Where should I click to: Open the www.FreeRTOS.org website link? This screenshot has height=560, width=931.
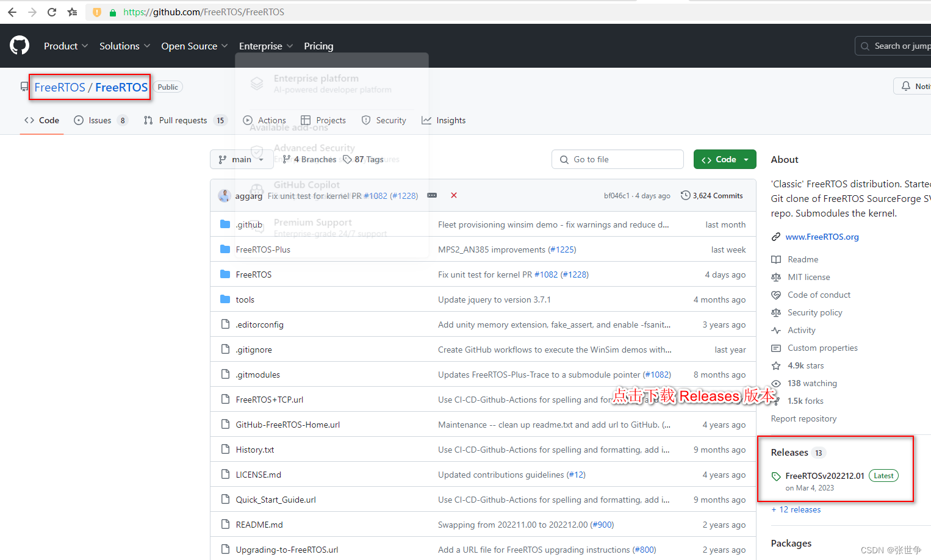(x=822, y=237)
